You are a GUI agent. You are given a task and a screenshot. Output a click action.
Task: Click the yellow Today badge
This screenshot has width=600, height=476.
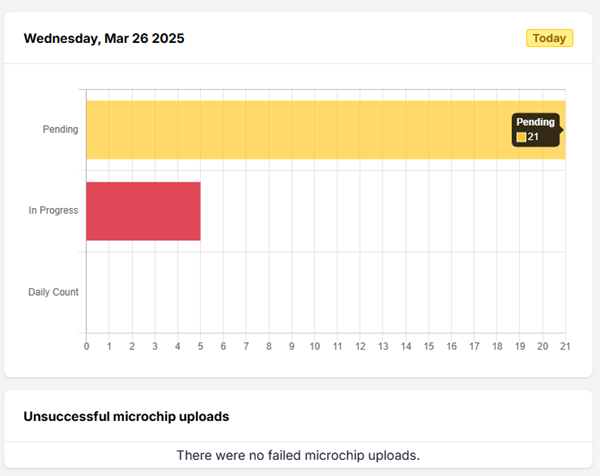(x=549, y=39)
